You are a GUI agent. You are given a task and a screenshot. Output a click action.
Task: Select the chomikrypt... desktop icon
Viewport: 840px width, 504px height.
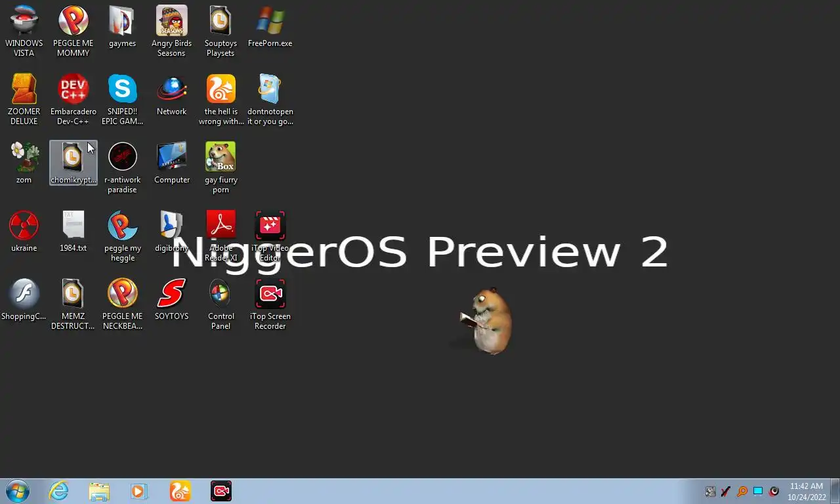(73, 163)
